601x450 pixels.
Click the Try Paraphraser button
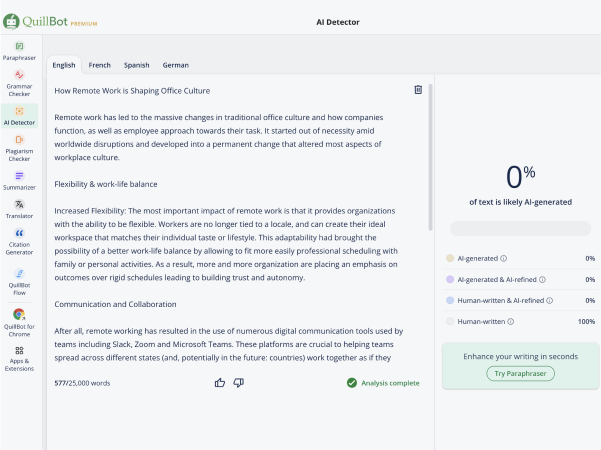[x=520, y=373]
